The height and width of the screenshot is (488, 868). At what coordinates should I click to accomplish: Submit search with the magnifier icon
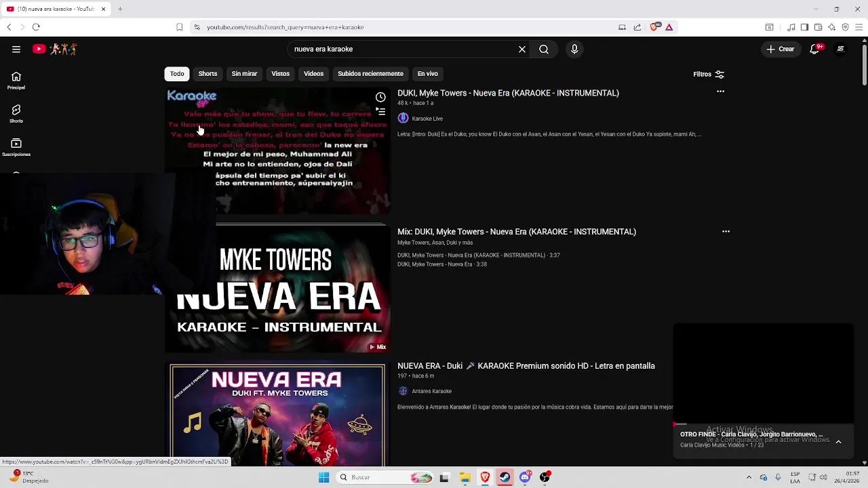544,49
